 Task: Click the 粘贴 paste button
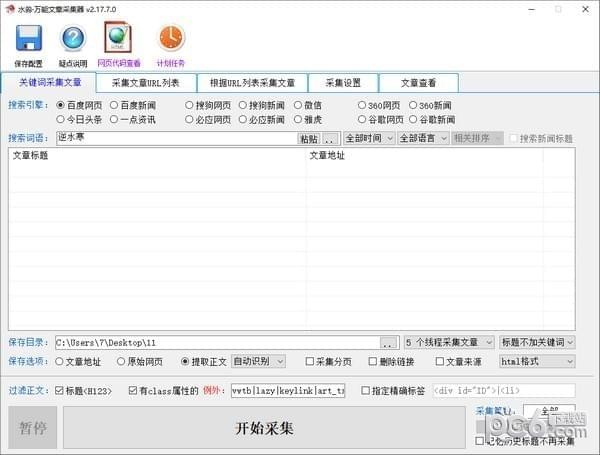[309, 139]
